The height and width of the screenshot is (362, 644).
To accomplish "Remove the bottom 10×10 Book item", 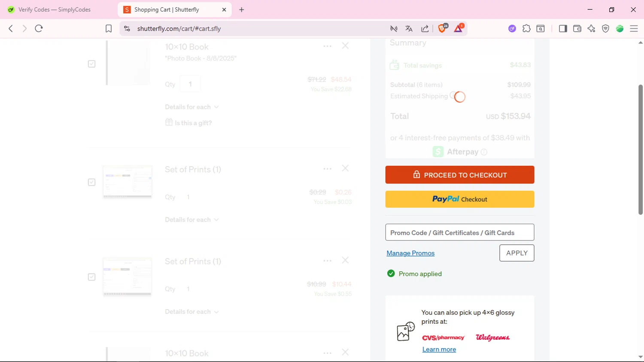I will 345,352.
